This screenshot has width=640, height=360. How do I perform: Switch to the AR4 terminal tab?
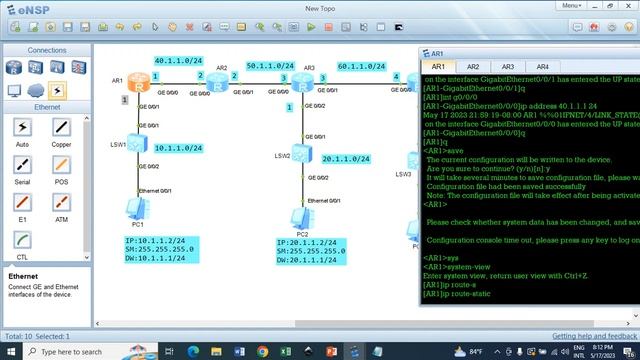click(542, 67)
